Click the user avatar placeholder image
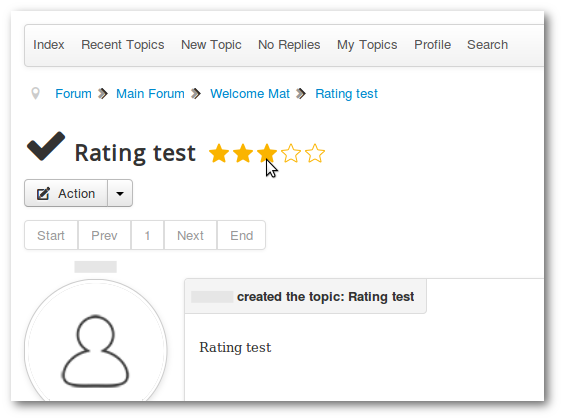The image size is (563, 420). [x=96, y=340]
